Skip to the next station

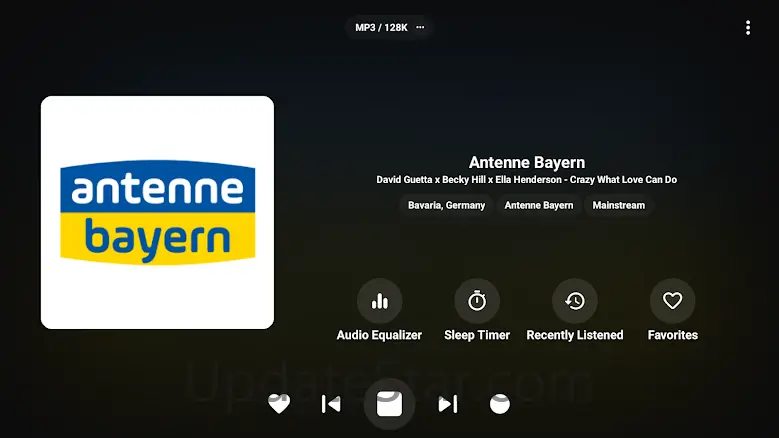click(x=448, y=404)
